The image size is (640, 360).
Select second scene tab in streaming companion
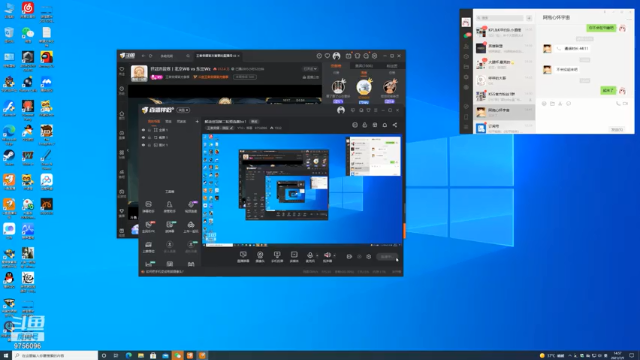(x=168, y=121)
